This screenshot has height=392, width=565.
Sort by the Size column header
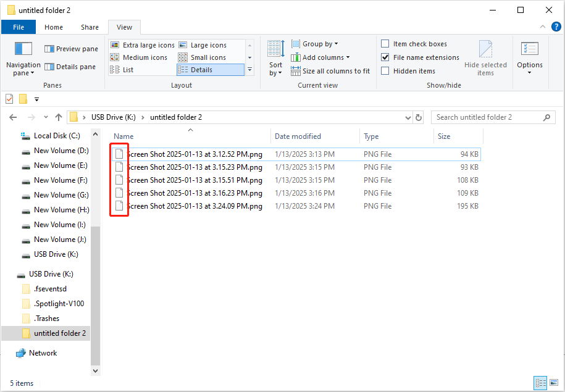pos(458,136)
